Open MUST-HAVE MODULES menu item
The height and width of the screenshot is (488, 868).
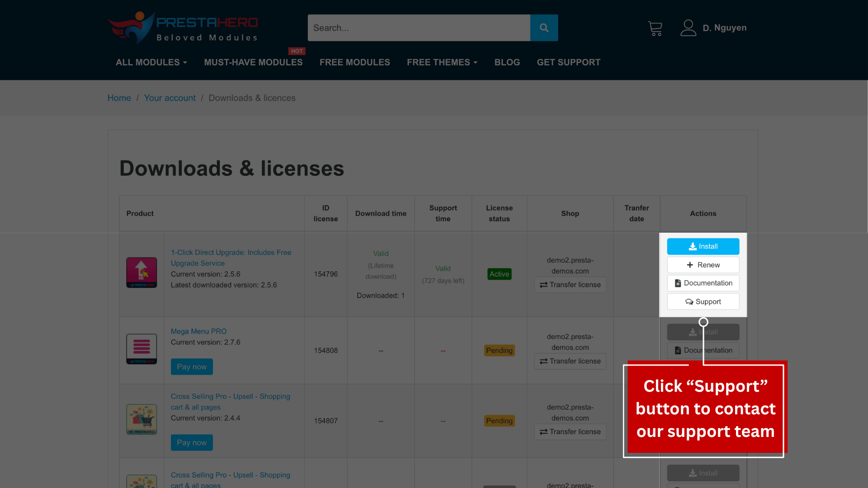pos(253,62)
